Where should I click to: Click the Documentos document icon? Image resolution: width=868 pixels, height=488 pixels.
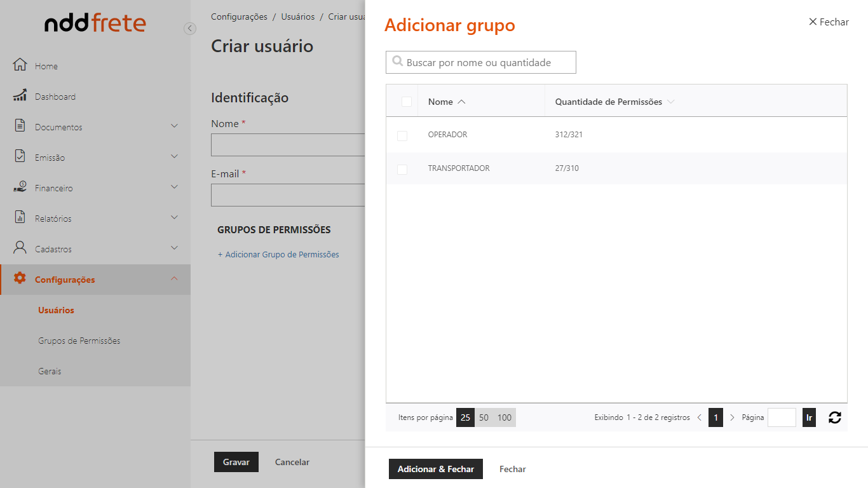[20, 126]
